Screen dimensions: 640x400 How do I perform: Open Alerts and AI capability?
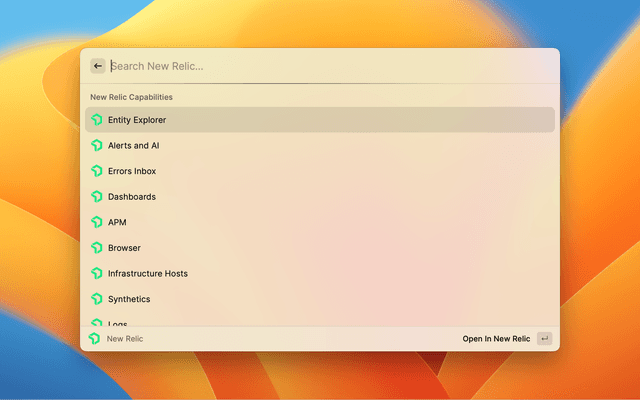point(134,146)
